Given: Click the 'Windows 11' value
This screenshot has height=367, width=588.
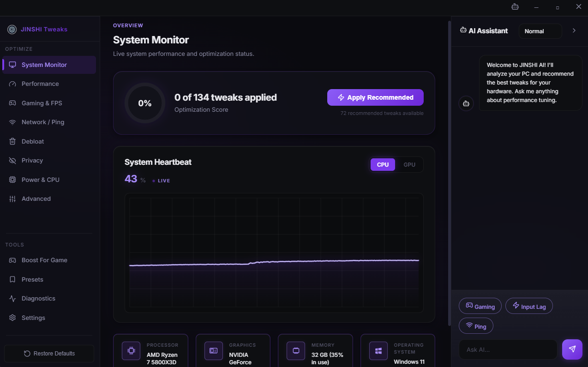Looking at the screenshot, I should (409, 362).
